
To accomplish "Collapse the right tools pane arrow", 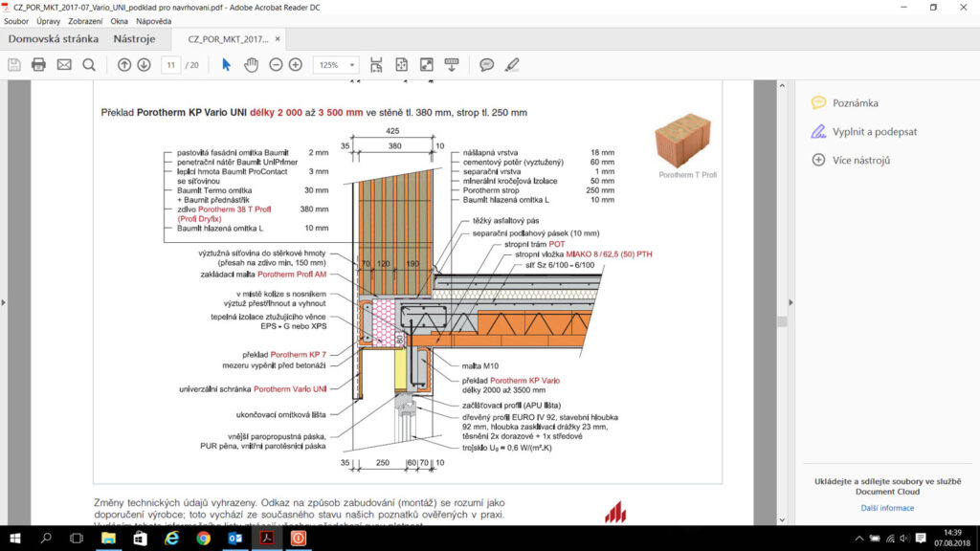I will pyautogui.click(x=790, y=302).
